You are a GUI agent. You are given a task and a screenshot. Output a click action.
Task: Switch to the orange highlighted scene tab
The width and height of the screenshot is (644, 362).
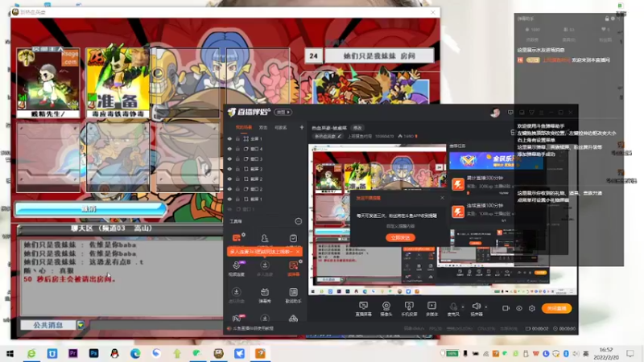point(244,127)
